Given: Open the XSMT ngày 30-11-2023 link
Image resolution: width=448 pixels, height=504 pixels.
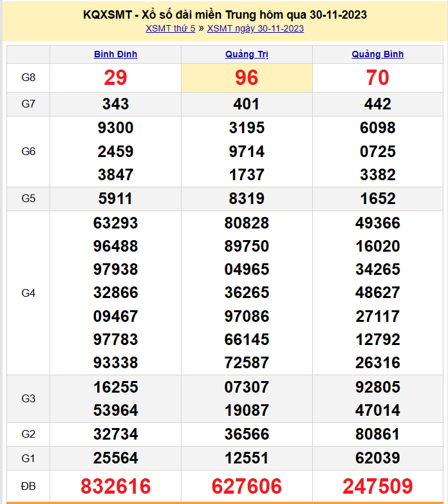Looking at the screenshot, I should [256, 28].
